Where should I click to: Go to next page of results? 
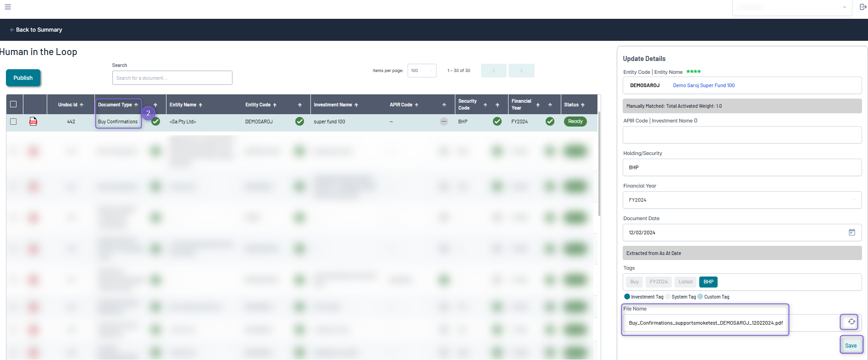(x=521, y=71)
